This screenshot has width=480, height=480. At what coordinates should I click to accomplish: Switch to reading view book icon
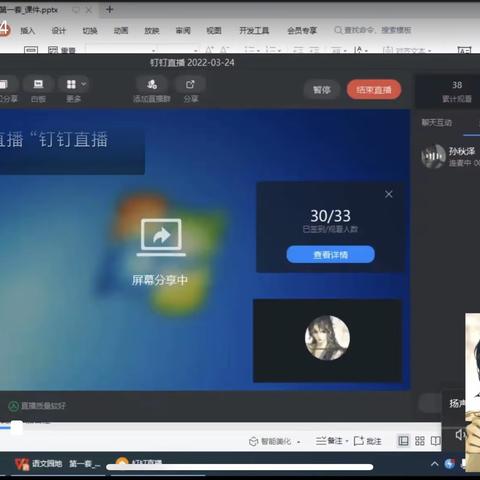pyautogui.click(x=435, y=441)
